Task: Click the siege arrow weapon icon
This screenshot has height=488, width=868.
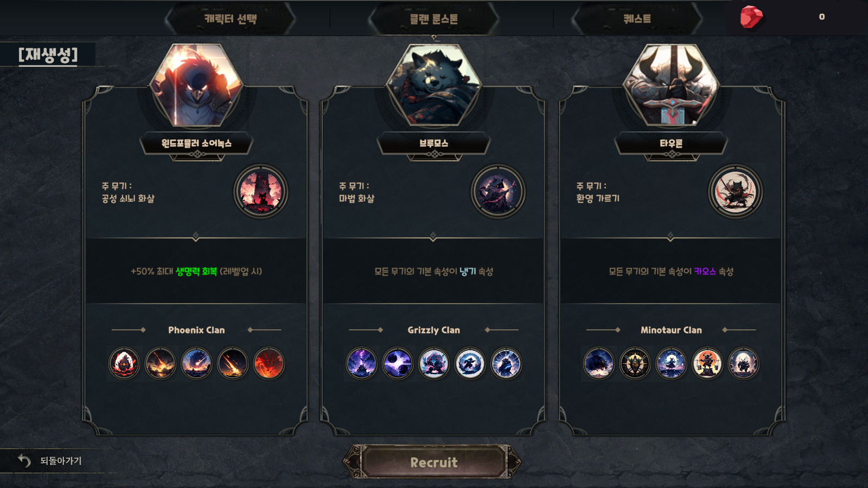Action: click(x=260, y=191)
